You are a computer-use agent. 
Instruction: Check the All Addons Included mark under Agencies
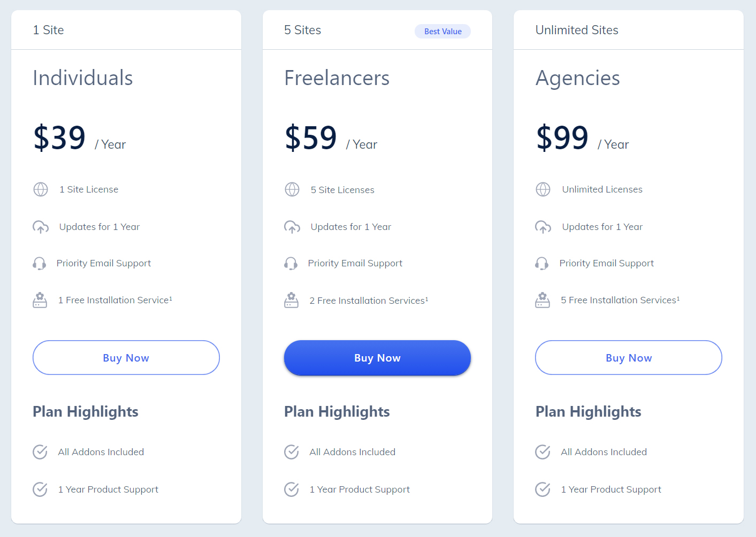click(x=542, y=452)
